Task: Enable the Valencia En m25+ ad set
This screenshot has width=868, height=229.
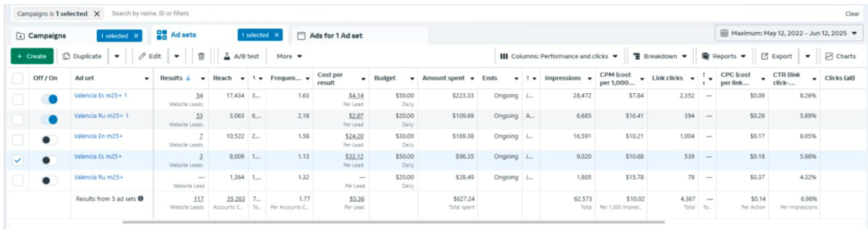Action: (49, 140)
